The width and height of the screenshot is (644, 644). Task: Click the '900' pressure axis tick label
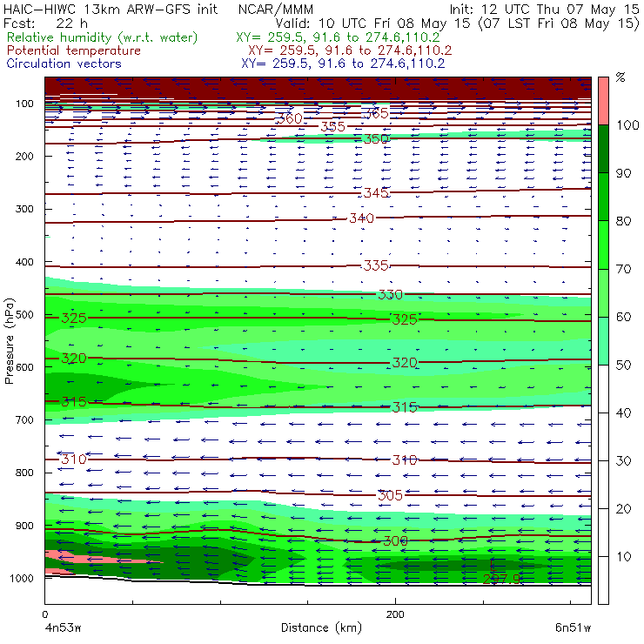click(x=24, y=526)
